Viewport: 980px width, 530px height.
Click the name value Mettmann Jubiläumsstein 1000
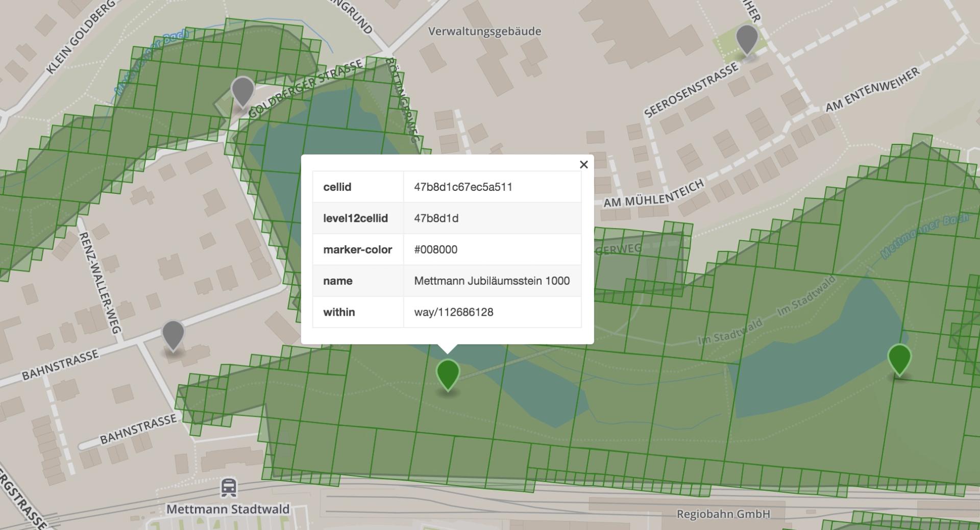point(492,281)
